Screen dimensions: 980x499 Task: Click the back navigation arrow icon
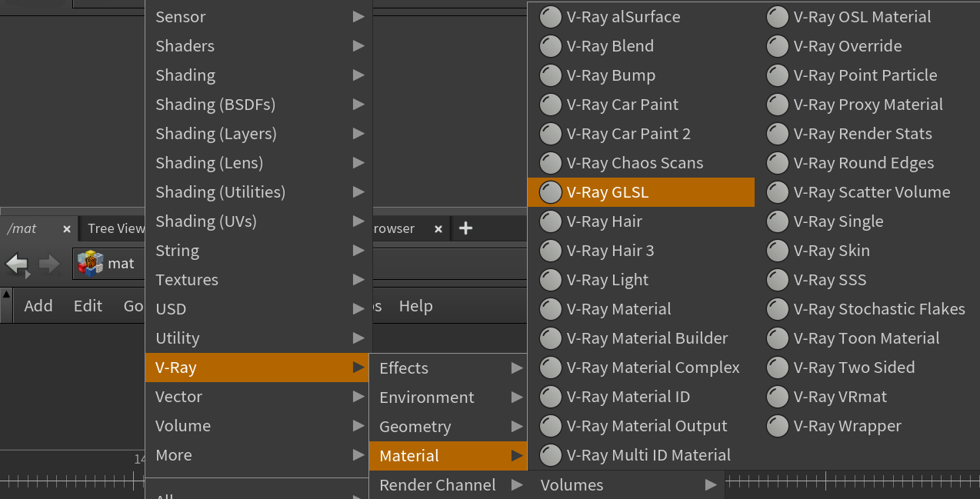(x=17, y=264)
